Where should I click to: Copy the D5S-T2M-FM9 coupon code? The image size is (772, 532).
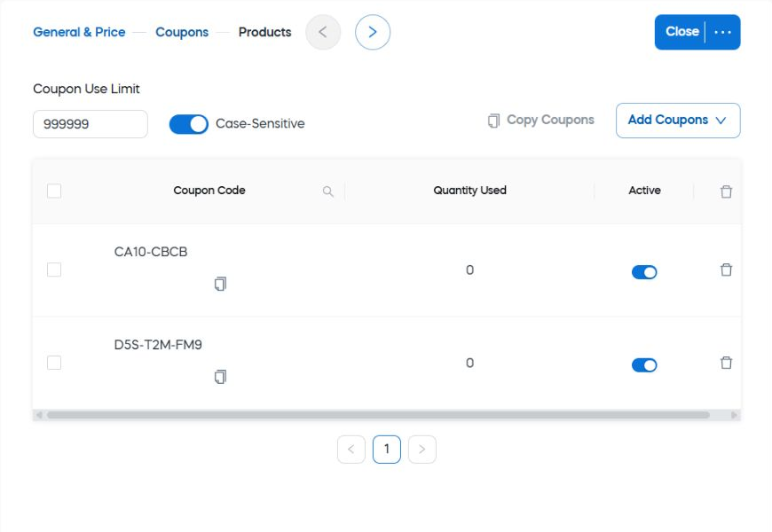[220, 377]
